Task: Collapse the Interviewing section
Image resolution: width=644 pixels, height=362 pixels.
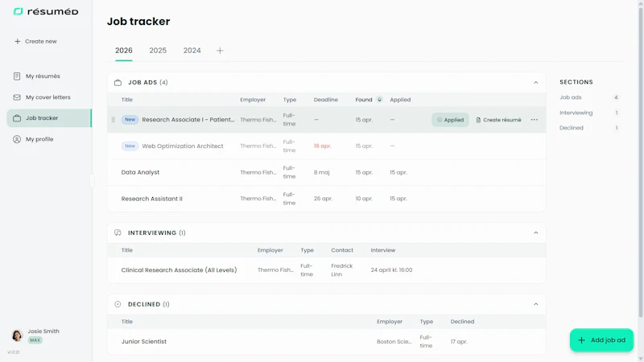Action: coord(535,232)
